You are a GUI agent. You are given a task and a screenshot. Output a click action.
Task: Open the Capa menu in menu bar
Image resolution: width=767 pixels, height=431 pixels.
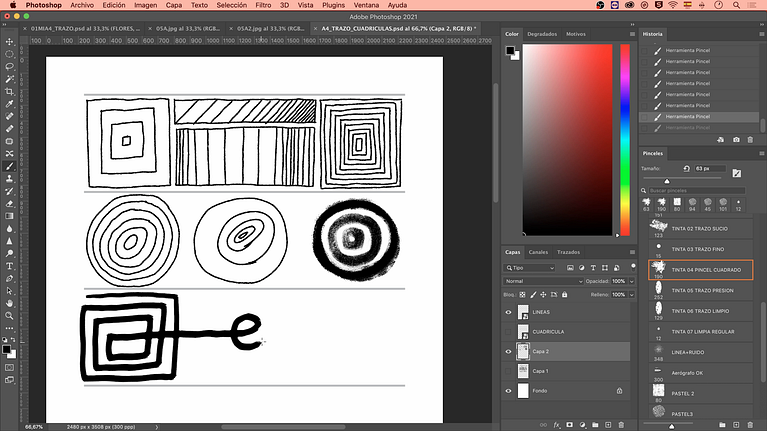tap(174, 5)
